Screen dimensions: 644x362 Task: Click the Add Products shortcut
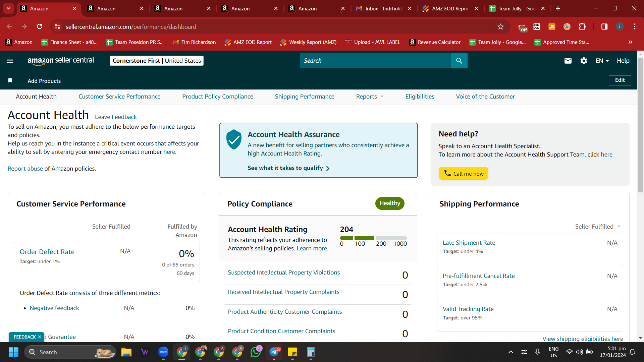44,81
